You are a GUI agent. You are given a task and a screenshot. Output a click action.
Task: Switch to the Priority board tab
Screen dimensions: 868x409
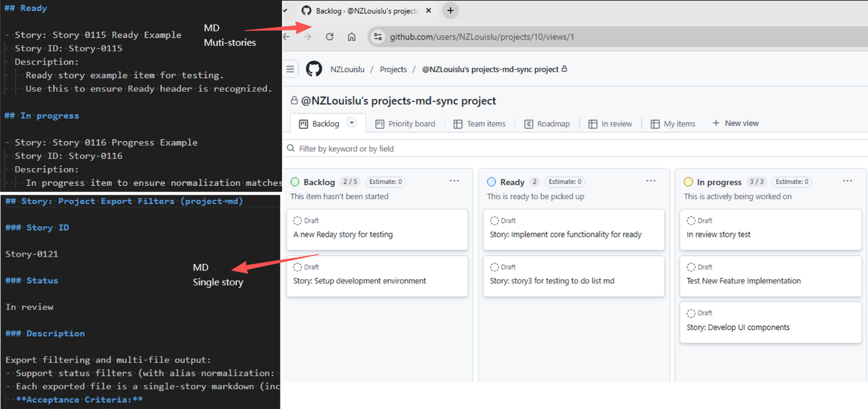point(411,123)
